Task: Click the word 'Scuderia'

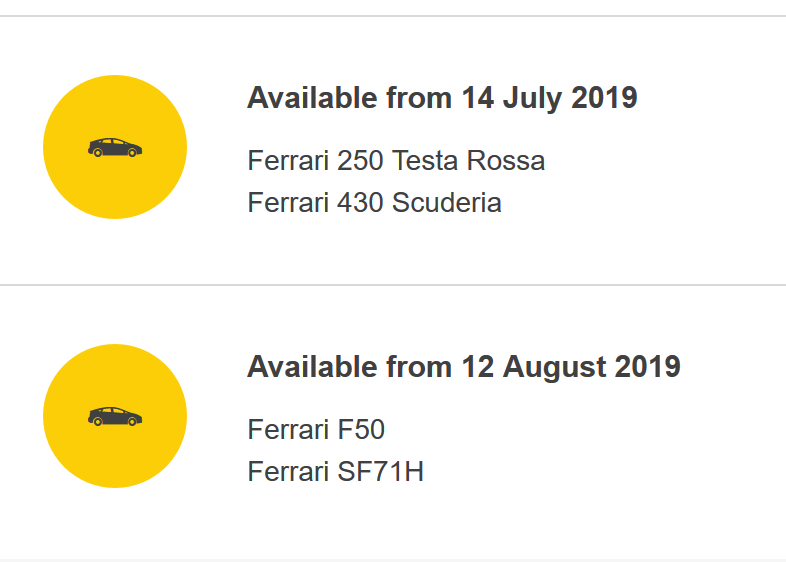Action: pos(446,203)
